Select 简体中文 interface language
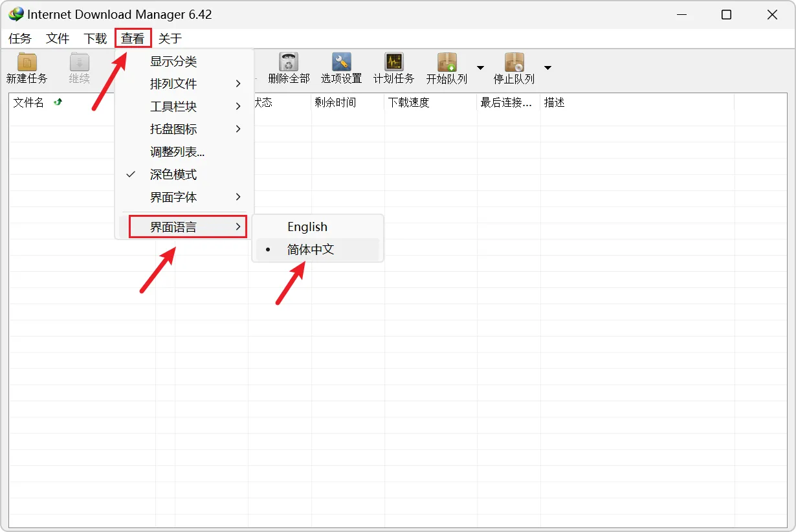Screen dimensions: 796x532 click(318, 249)
